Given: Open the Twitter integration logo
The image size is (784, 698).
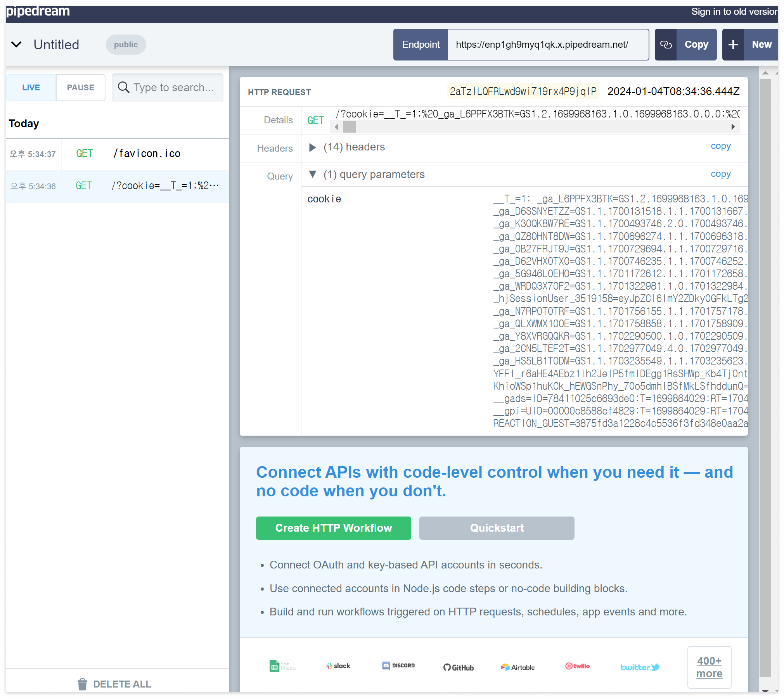Looking at the screenshot, I should [x=640, y=667].
